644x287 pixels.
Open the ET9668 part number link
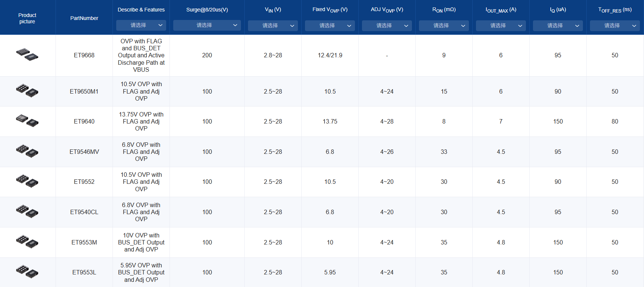coord(84,55)
